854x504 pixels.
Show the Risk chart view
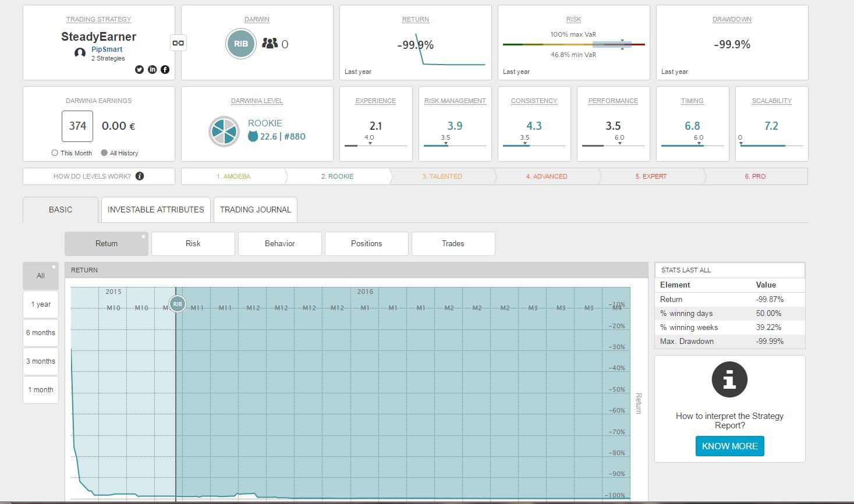pyautogui.click(x=193, y=244)
